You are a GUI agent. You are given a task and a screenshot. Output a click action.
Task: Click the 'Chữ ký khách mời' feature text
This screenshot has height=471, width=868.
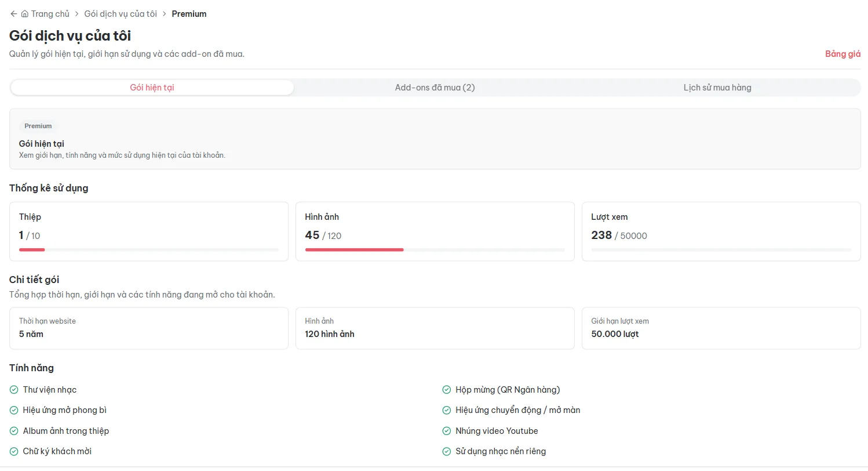pyautogui.click(x=57, y=451)
